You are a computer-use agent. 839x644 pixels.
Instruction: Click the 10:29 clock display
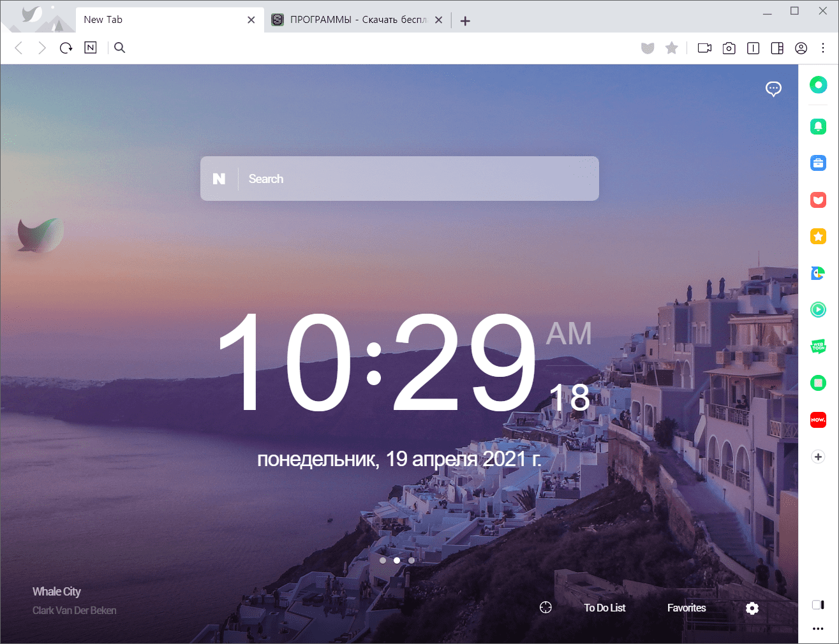click(x=376, y=362)
